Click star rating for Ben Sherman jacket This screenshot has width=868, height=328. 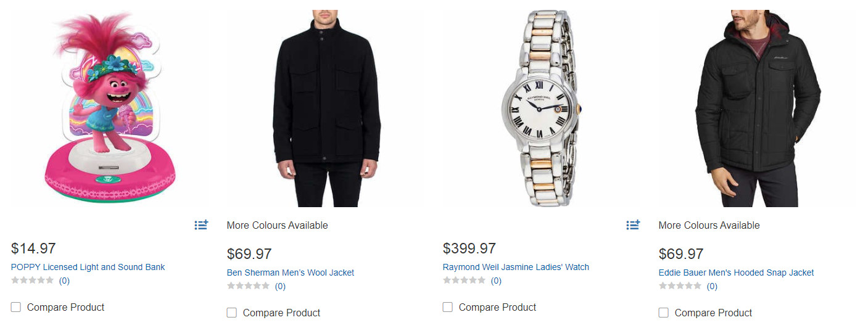[x=249, y=286]
